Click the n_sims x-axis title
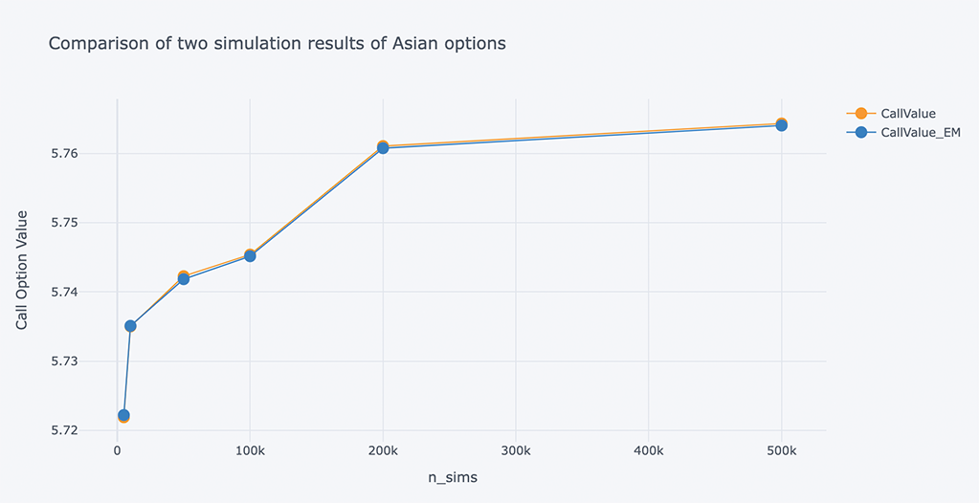 click(452, 478)
